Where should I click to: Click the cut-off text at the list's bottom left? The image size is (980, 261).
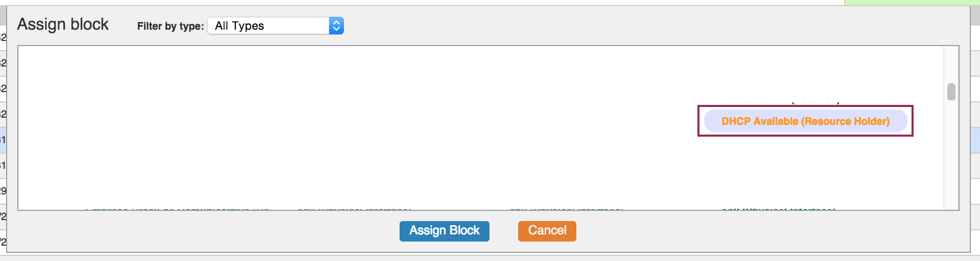(178, 209)
